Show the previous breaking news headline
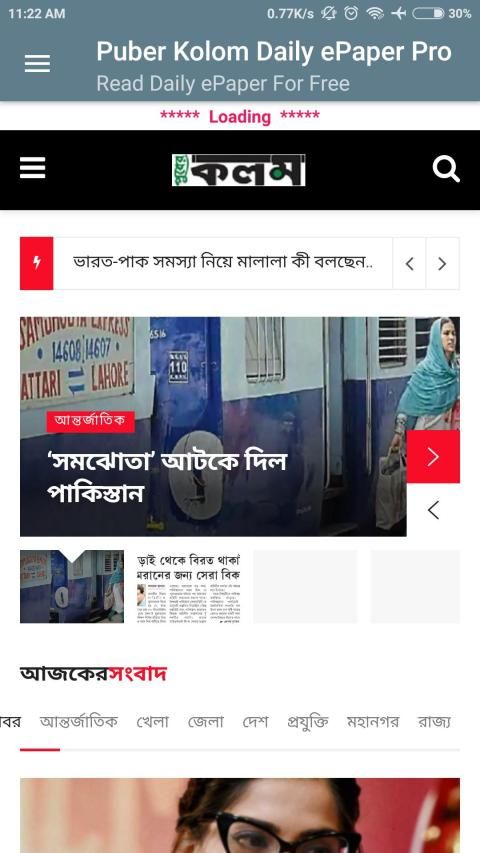480x853 pixels. [409, 264]
